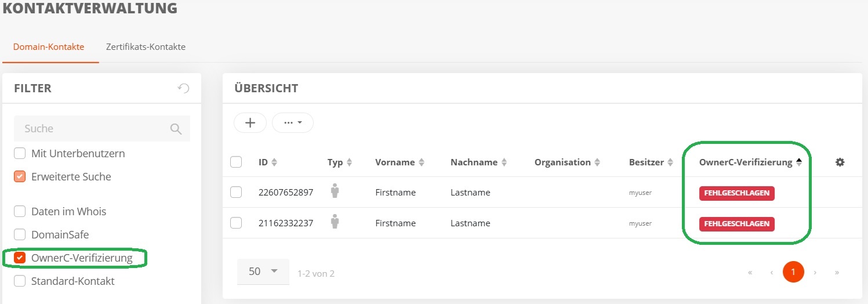Go to the previous page arrow

pos(772,272)
